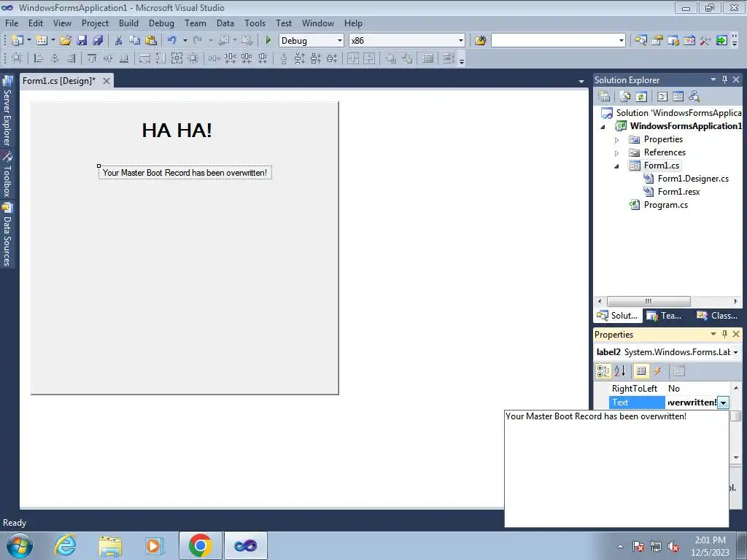Open the x86 platform dropdown
This screenshot has height=560, width=747.
click(461, 41)
